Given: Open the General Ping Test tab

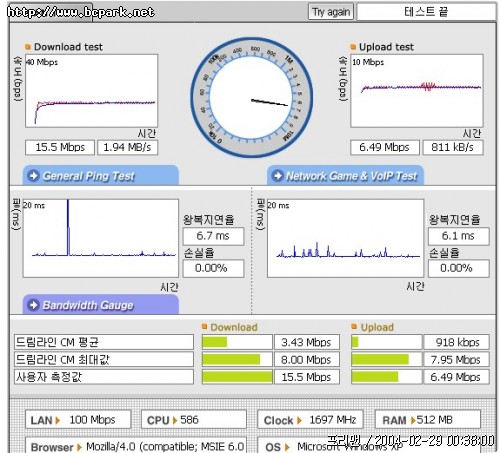Looking at the screenshot, I should click(101, 175).
